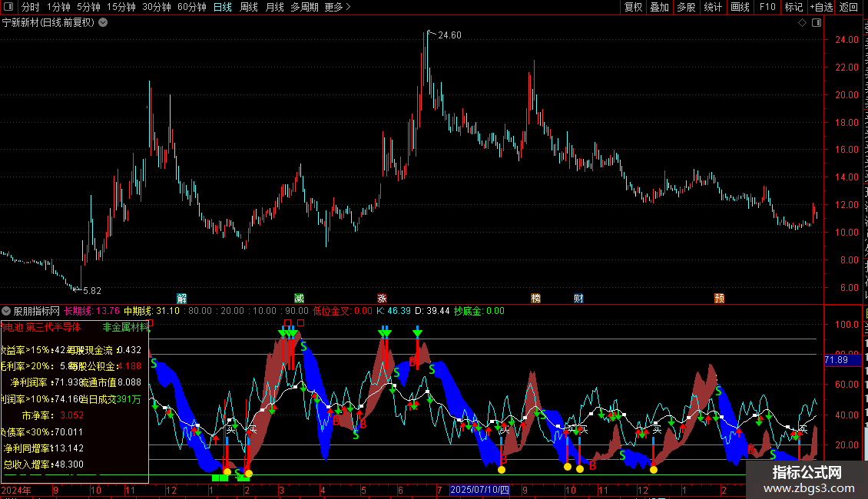Click the 财 event marker
The width and height of the screenshot is (868, 499).
(x=578, y=298)
